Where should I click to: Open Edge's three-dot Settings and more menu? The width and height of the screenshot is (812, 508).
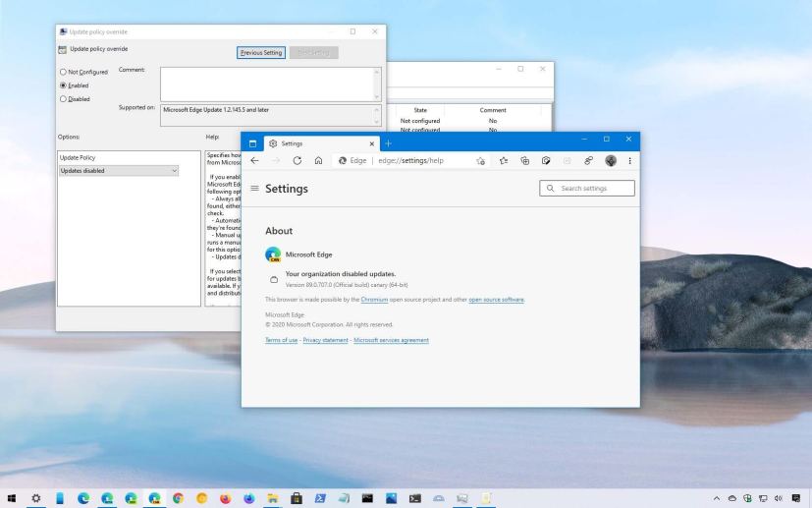pos(629,161)
